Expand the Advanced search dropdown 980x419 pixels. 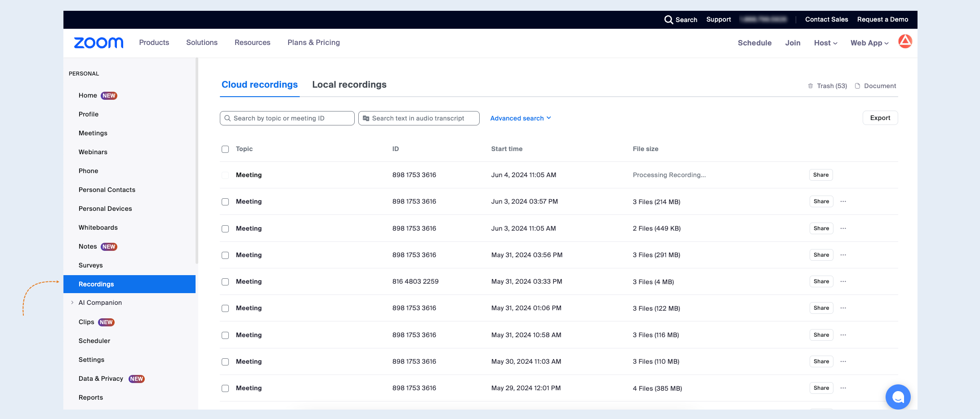pos(521,118)
